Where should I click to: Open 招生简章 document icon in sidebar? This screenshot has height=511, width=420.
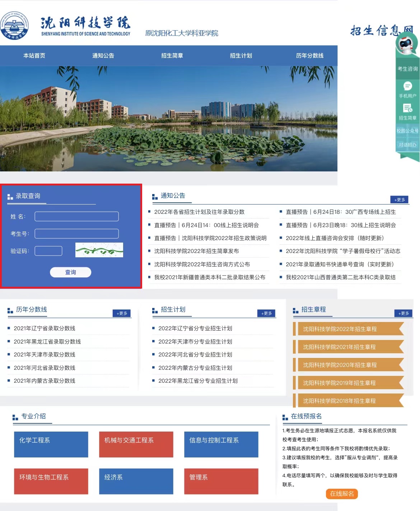point(407,108)
